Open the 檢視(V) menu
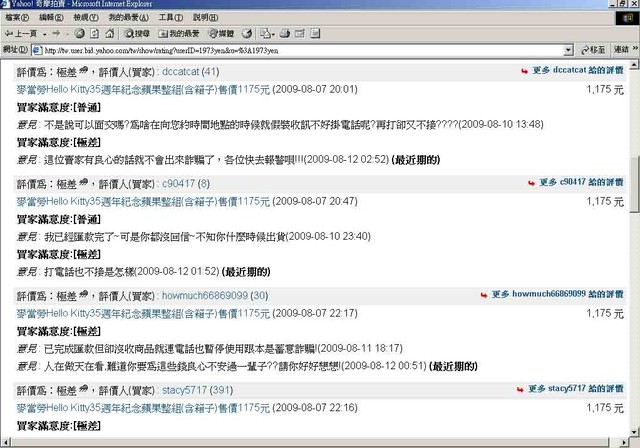 pyautogui.click(x=86, y=18)
